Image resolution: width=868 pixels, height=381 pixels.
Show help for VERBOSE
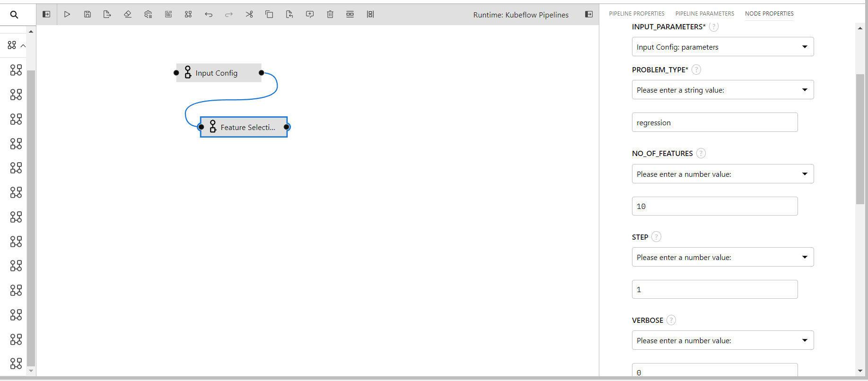tap(671, 320)
